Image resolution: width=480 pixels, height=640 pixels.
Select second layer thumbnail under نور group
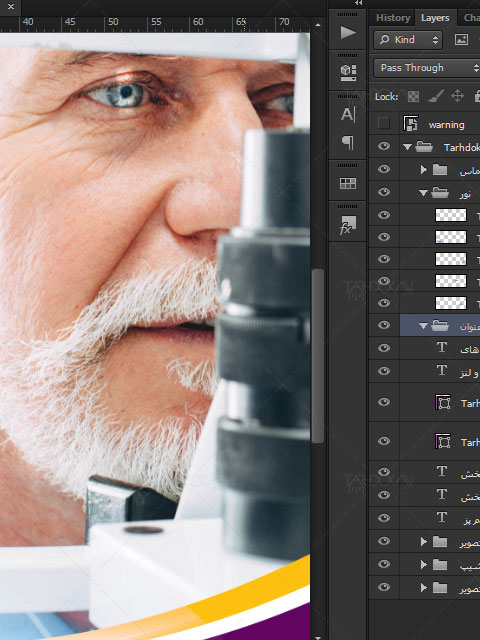pyautogui.click(x=451, y=237)
